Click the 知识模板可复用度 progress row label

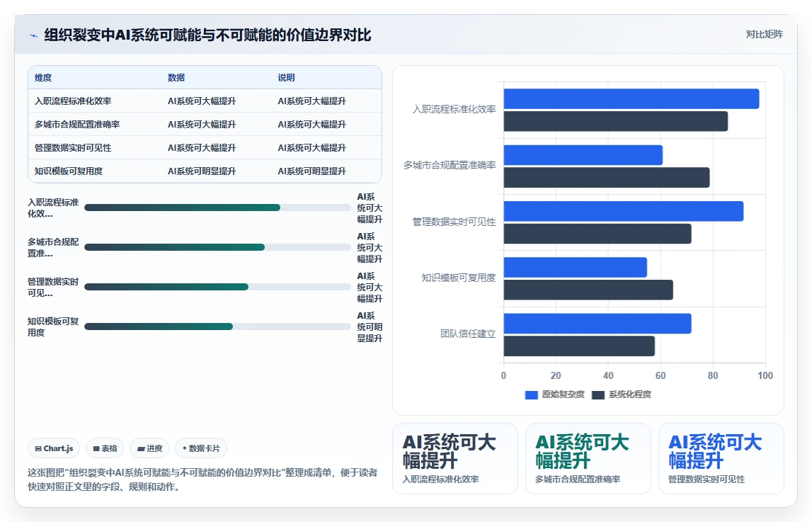pyautogui.click(x=53, y=327)
